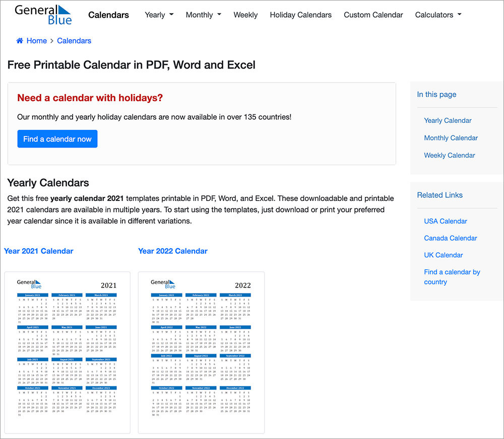
Task: Click the General Blue logo
Action: 43,14
